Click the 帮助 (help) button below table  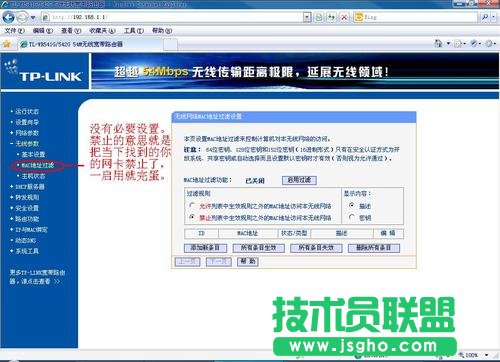tap(248, 262)
